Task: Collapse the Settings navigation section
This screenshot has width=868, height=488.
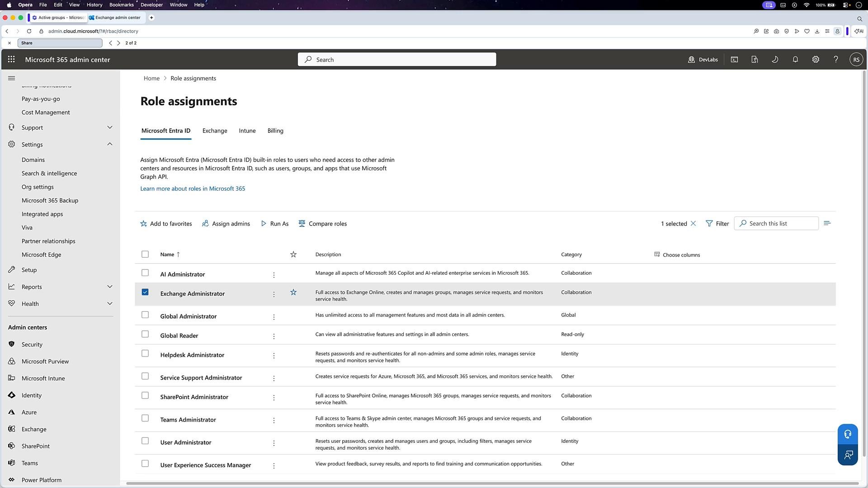Action: [x=110, y=144]
